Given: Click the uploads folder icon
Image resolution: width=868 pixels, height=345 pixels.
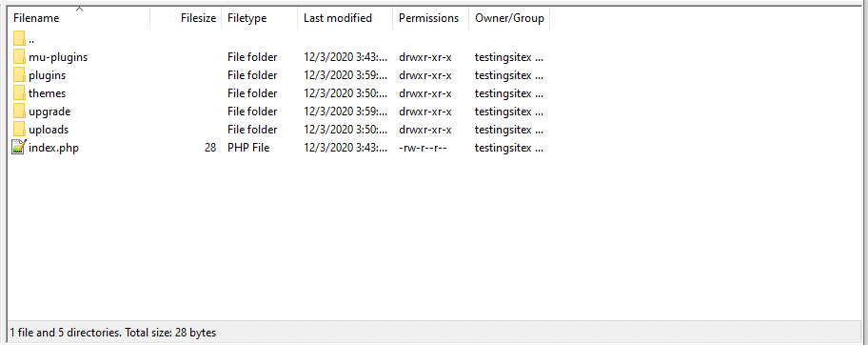Looking at the screenshot, I should 19,130.
